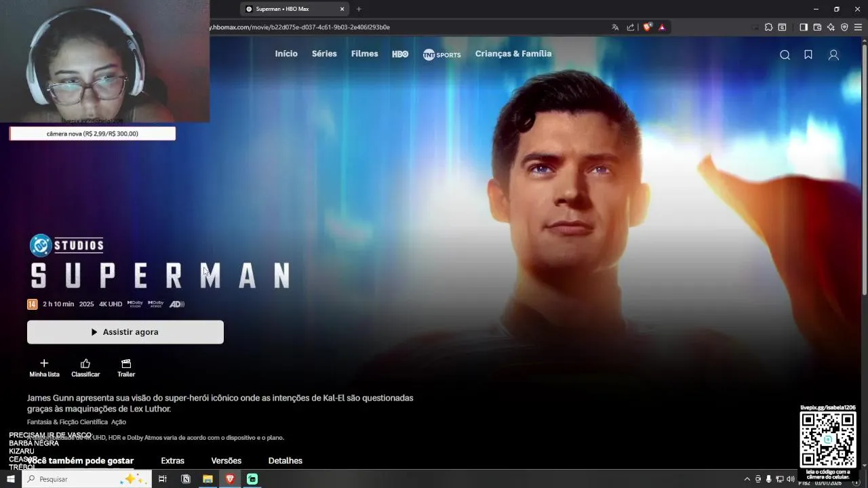
Task: Click the taskbar microphone icon
Action: pyautogui.click(x=769, y=479)
